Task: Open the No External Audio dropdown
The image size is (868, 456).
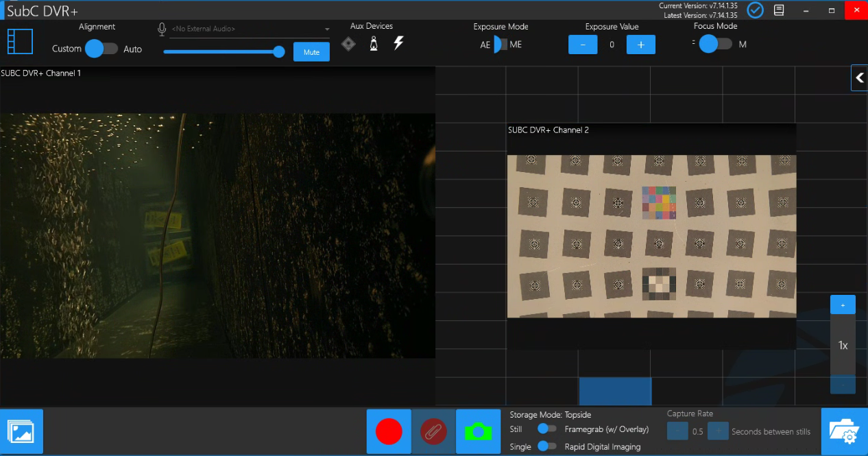Action: coord(250,29)
